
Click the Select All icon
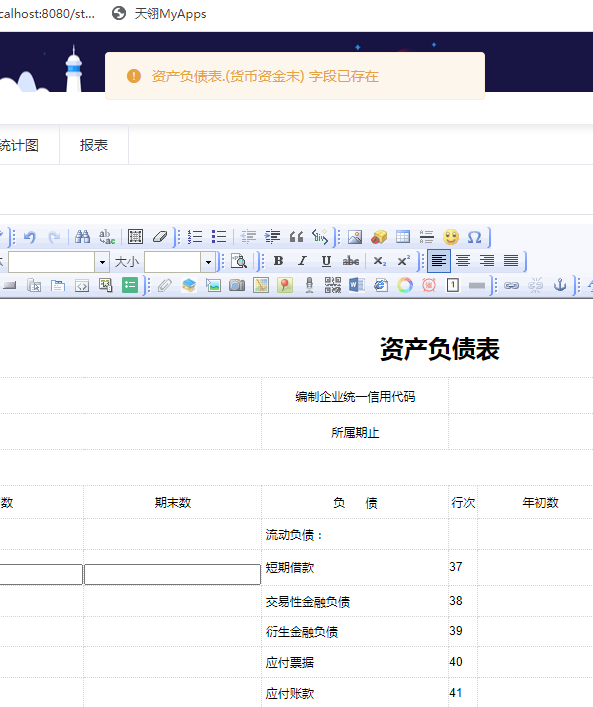(135, 237)
